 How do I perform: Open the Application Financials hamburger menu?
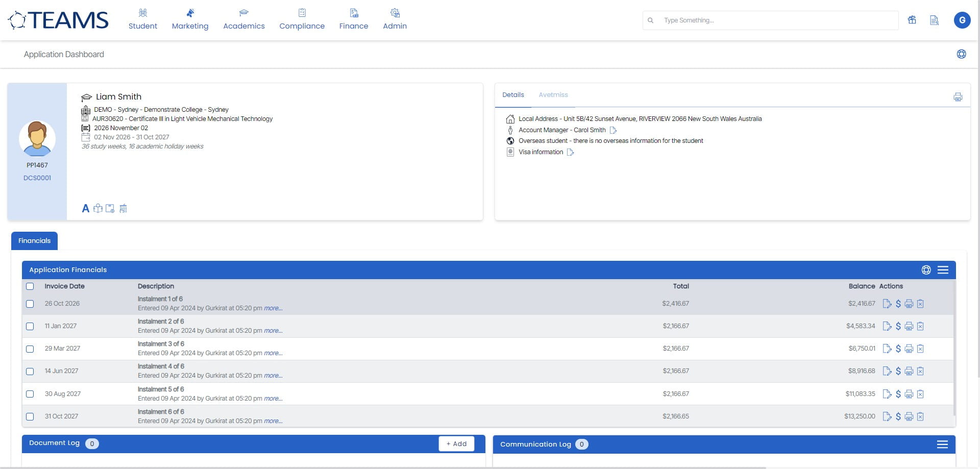click(x=943, y=270)
